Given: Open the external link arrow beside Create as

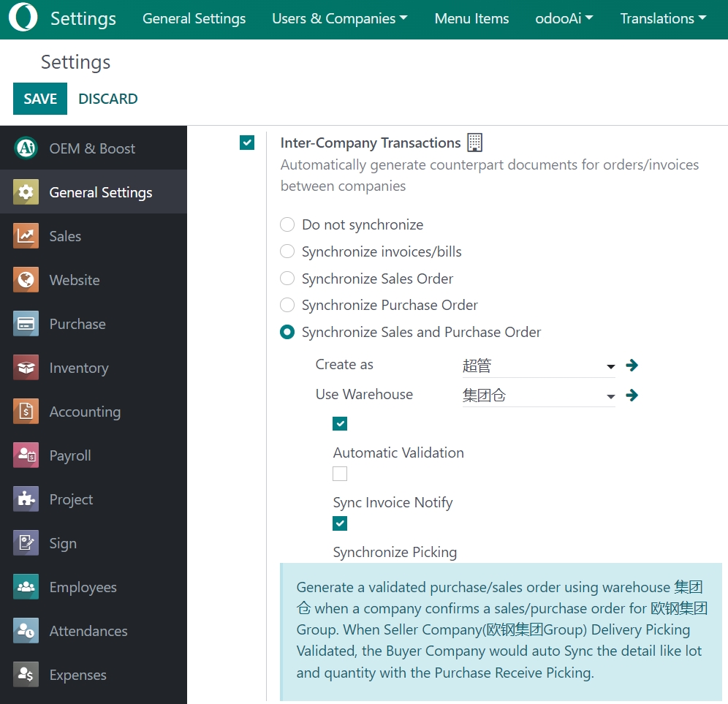Looking at the screenshot, I should tap(632, 366).
